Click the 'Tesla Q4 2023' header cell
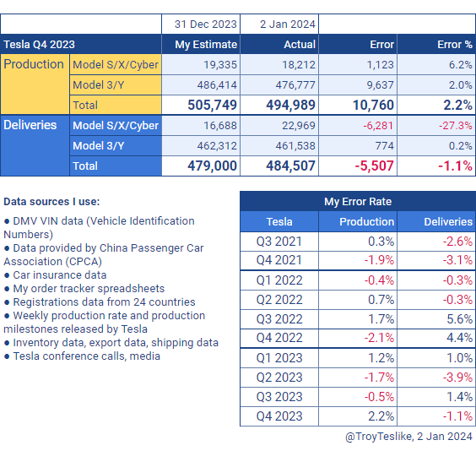Screen dimensions: 476x451 tap(81, 45)
